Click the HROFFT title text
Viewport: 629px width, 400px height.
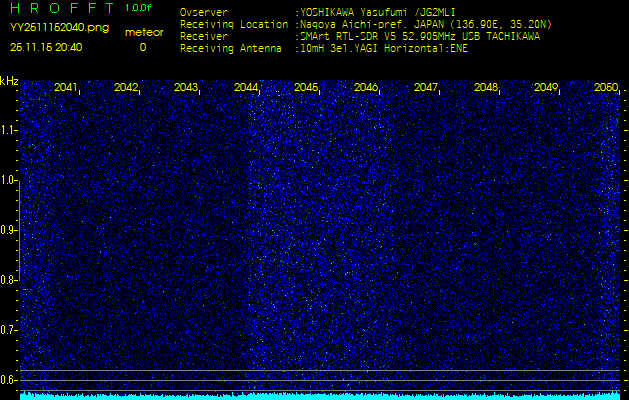(62, 8)
